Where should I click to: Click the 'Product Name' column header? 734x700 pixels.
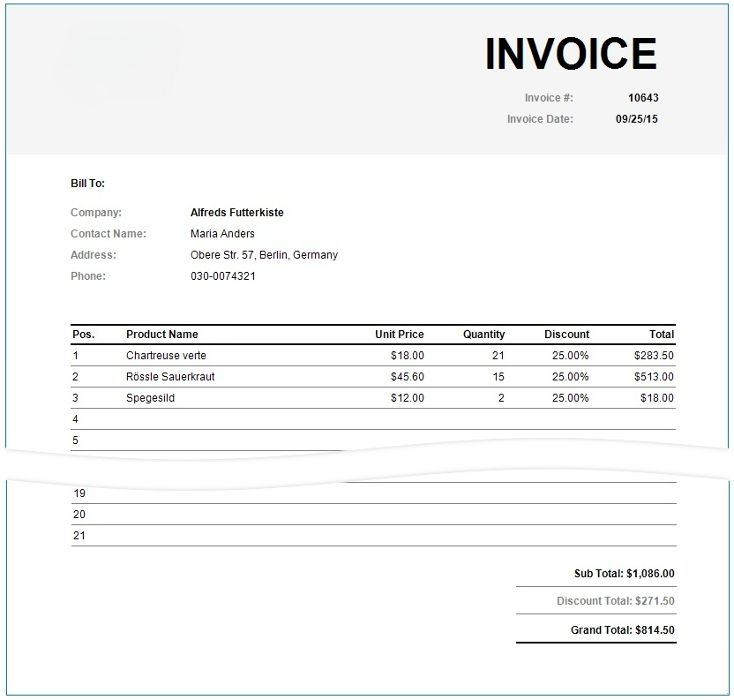coord(162,334)
